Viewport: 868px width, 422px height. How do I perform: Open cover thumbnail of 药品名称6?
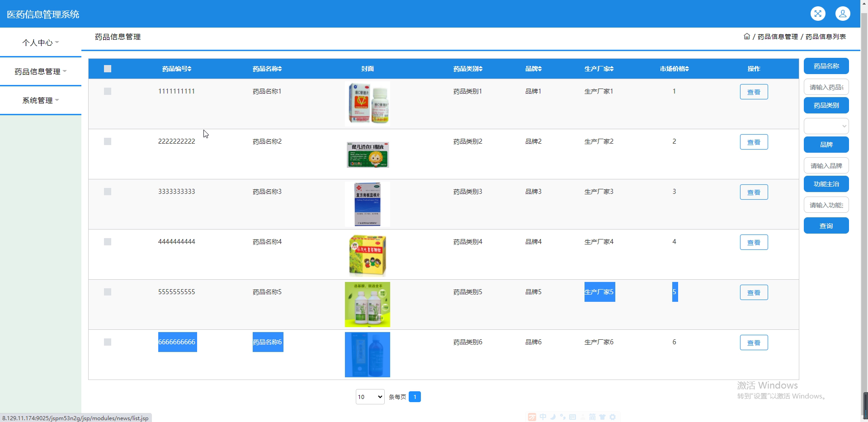coord(368,355)
